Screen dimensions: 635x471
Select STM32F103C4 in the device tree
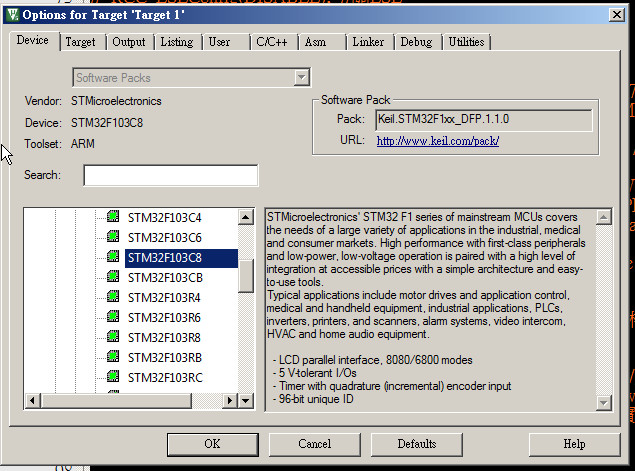164,218
